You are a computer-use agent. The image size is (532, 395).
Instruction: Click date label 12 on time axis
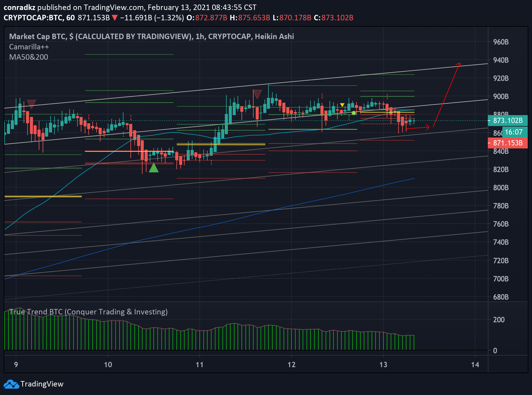(x=291, y=365)
